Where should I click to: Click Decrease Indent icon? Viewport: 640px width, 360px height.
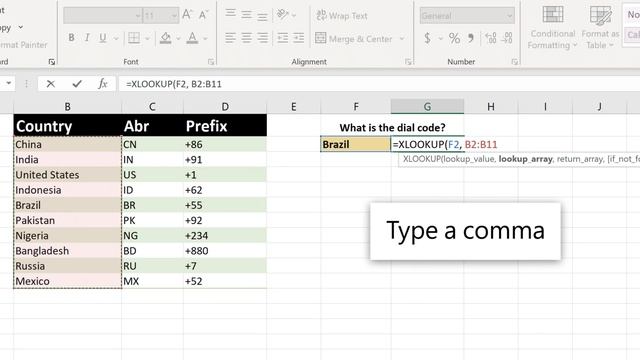[282, 38]
